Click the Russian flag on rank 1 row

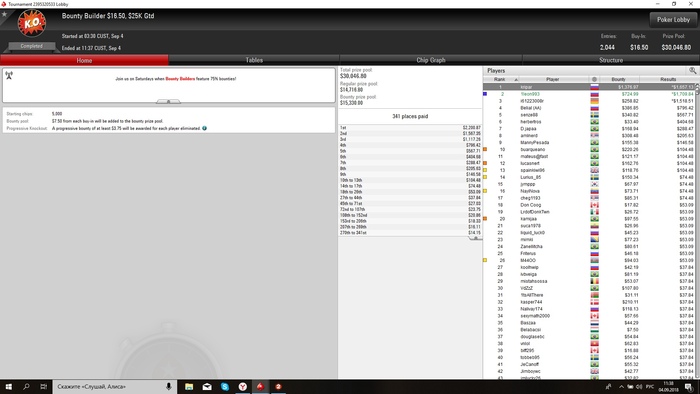(594, 87)
